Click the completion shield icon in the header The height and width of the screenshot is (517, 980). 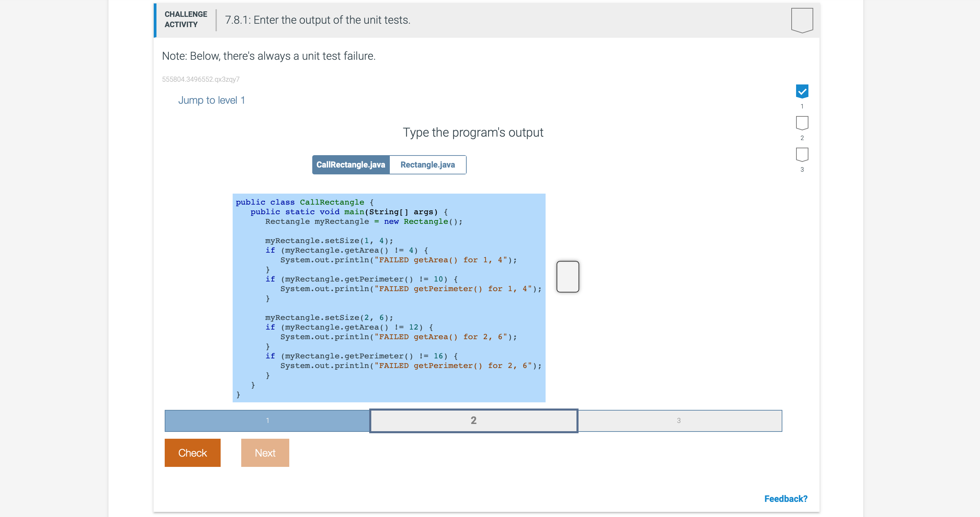tap(802, 20)
